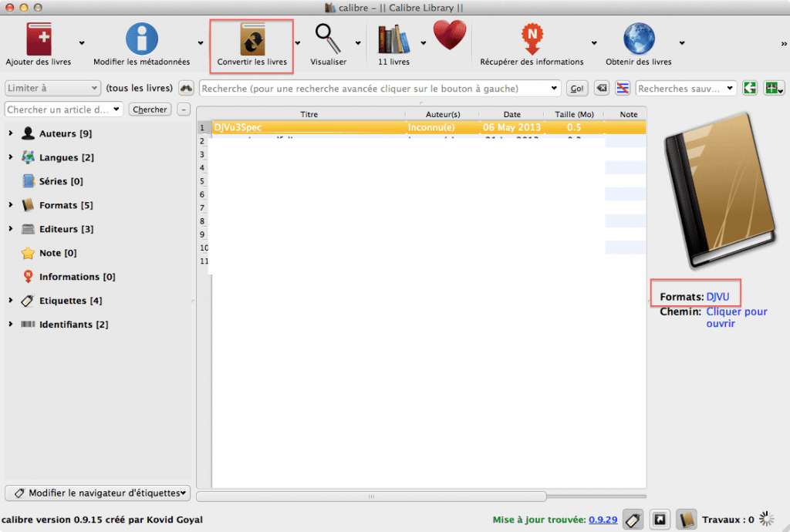Screen dimensions: 790x532
Task: Toggle the tag editor icon bottom right
Action: point(633,519)
